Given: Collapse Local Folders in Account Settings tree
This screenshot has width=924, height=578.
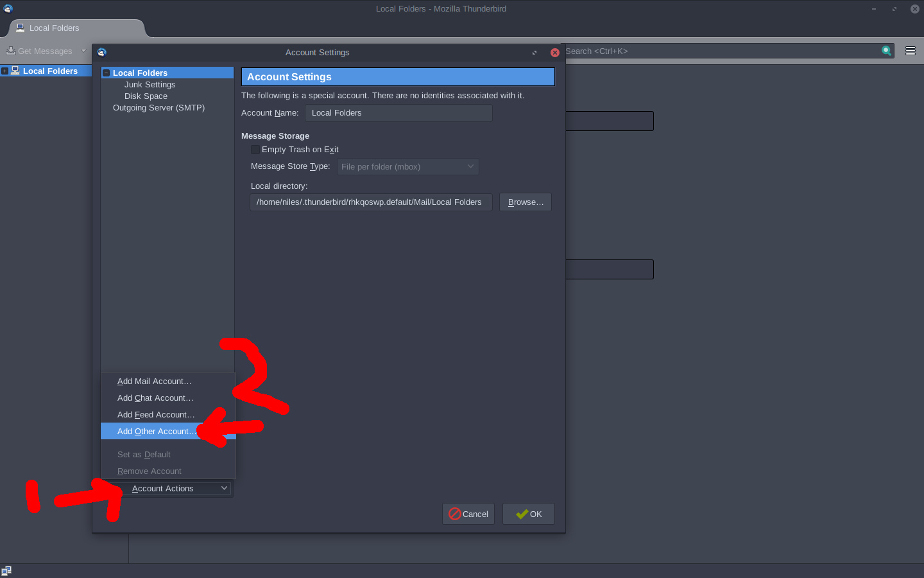Looking at the screenshot, I should click(107, 73).
